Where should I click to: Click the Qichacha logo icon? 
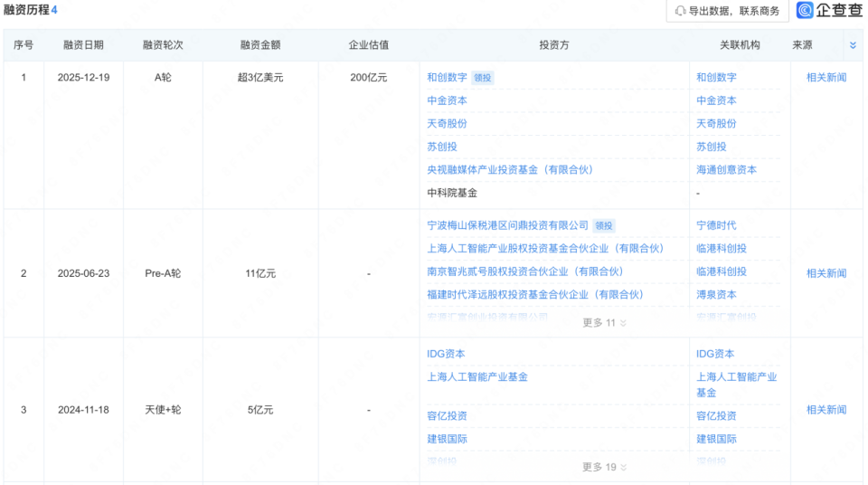(x=805, y=10)
